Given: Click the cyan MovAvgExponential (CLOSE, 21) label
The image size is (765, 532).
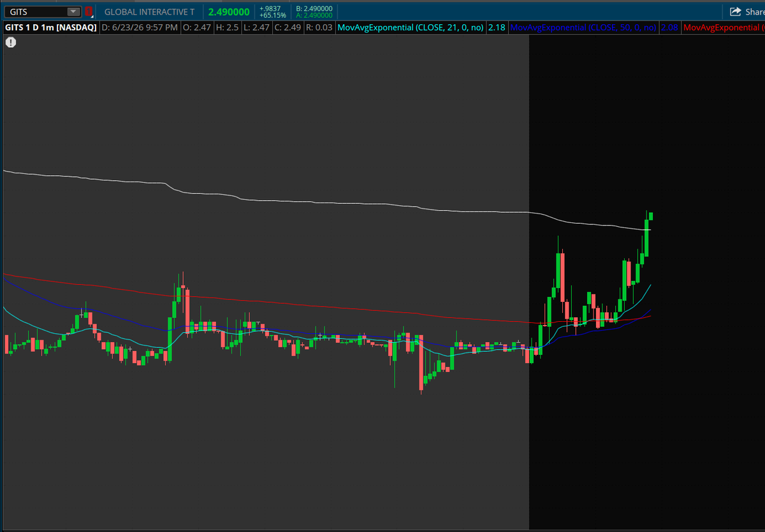Looking at the screenshot, I should (411, 27).
